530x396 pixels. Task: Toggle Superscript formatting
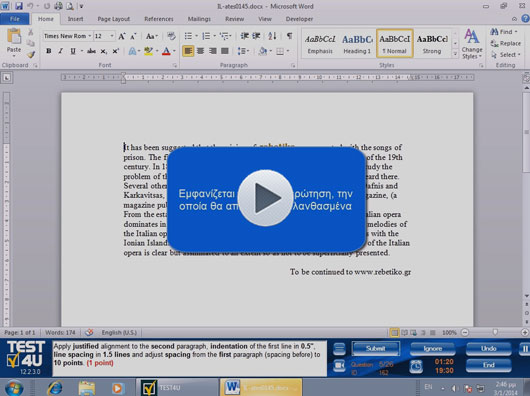[116, 51]
